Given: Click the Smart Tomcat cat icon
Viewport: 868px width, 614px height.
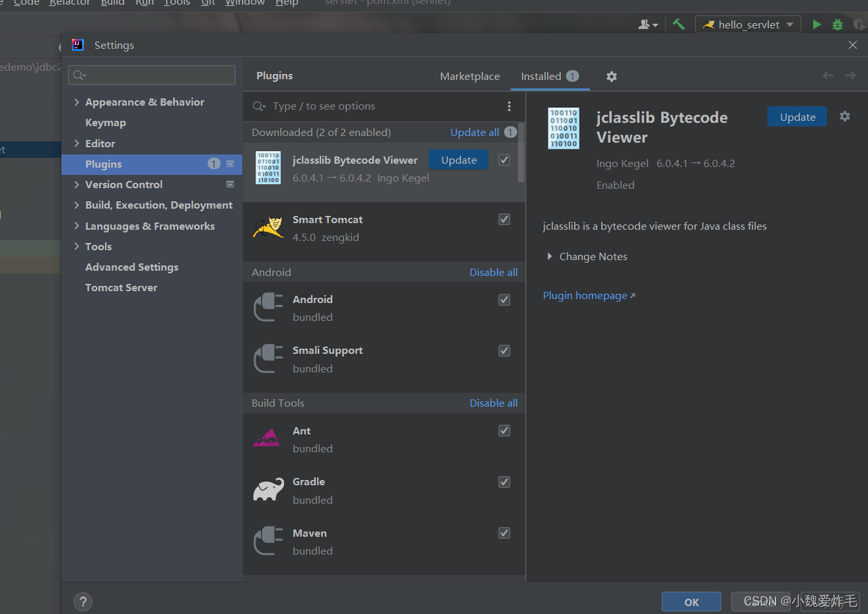Looking at the screenshot, I should click(268, 228).
